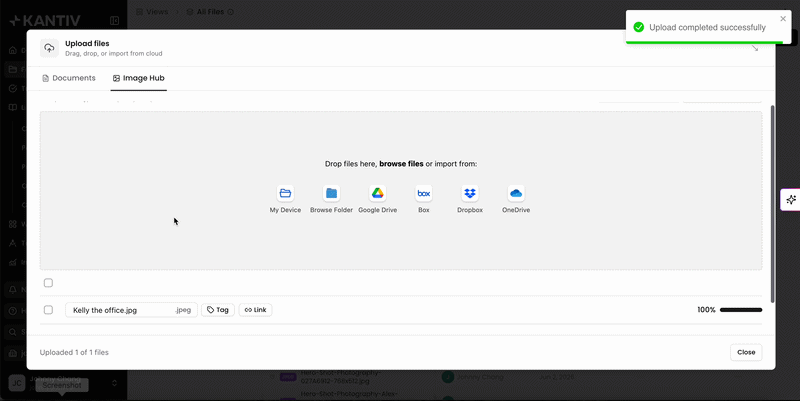Close the upload dialog with Close button
Viewport: 800px width, 401px height.
coord(746,352)
